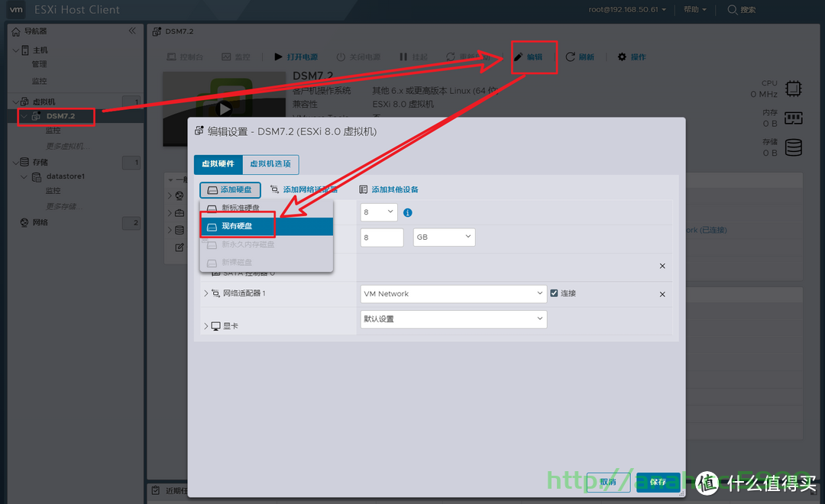Collapse the navigator panel with double-chevron icon
The width and height of the screenshot is (825, 504).
tap(132, 31)
